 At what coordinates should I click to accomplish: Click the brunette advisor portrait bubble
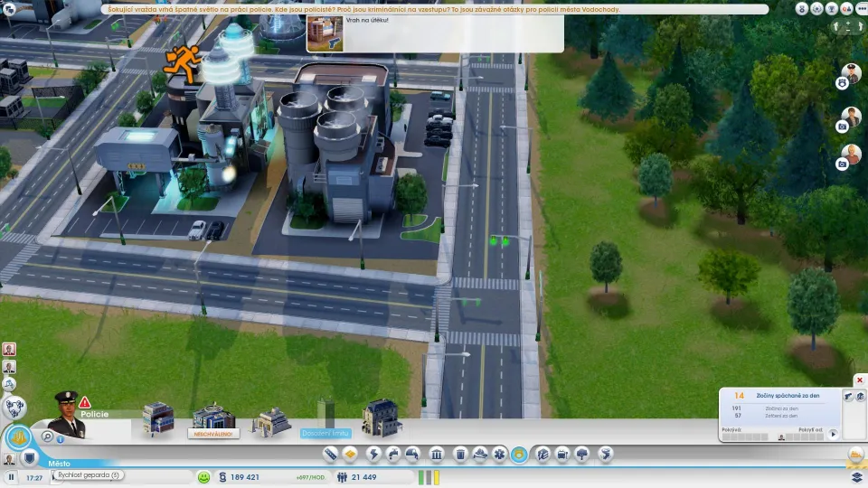pyautogui.click(x=852, y=117)
